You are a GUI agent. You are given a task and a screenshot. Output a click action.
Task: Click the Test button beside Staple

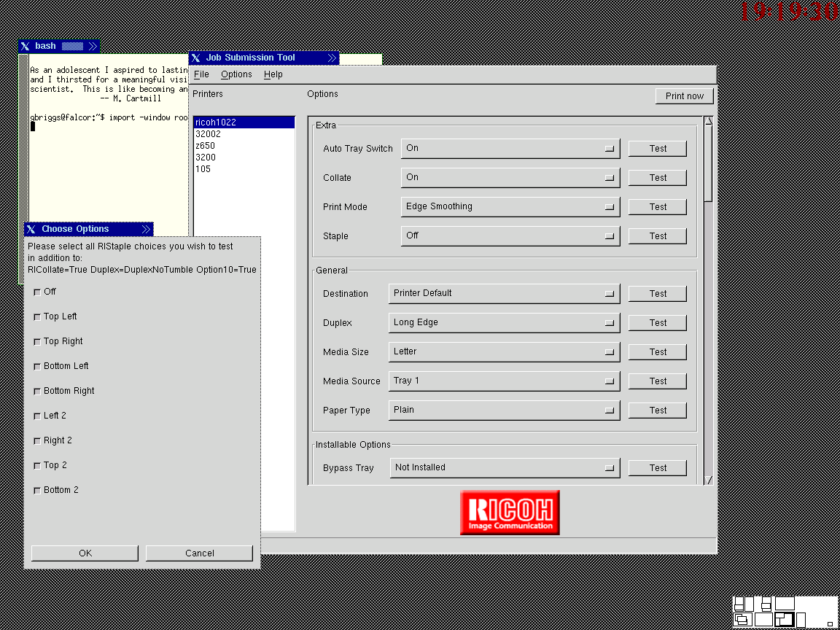click(657, 236)
